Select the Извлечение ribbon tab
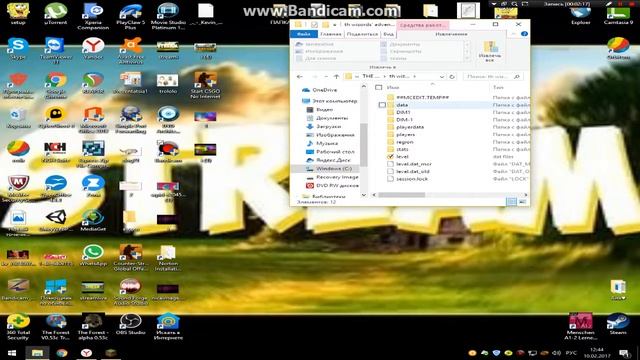 point(451,34)
